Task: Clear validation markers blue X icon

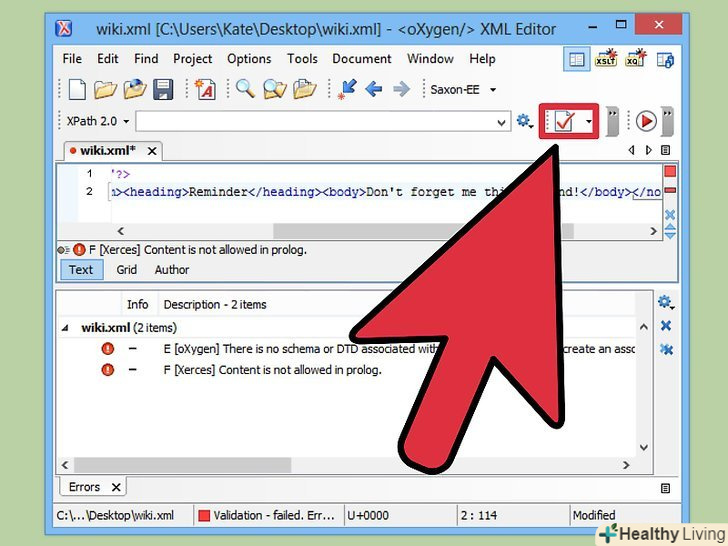Action: pyautogui.click(x=670, y=214)
